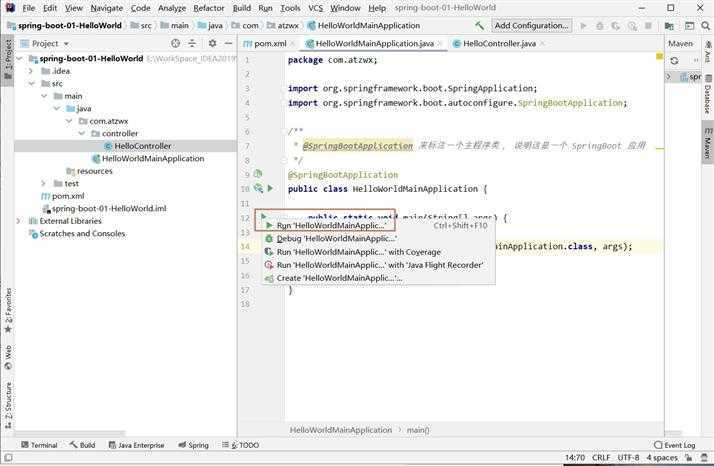Click 4 spaces indent setting
Image resolution: width=714 pixels, height=466 pixels.
[x=662, y=457]
